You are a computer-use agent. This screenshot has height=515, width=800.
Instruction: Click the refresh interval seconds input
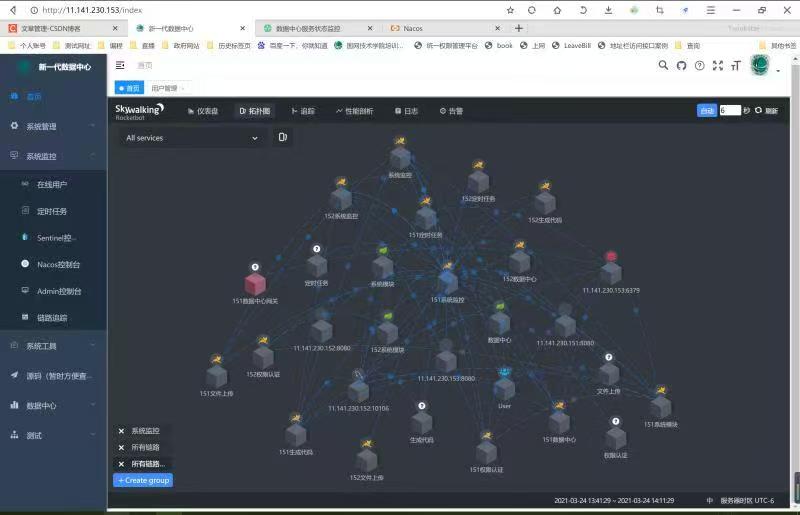pyautogui.click(x=729, y=110)
